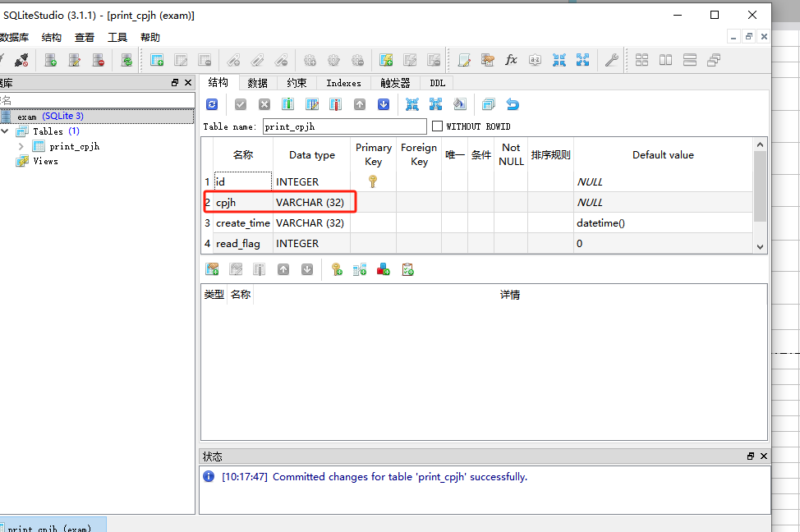Click the database filter-by-name field
The image size is (800, 532).
point(97,100)
